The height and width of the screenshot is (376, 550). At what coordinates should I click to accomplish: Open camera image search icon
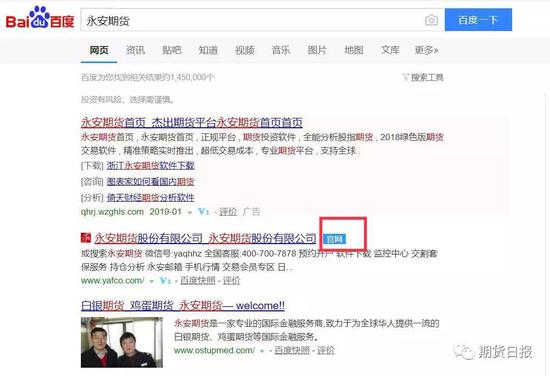(x=431, y=20)
